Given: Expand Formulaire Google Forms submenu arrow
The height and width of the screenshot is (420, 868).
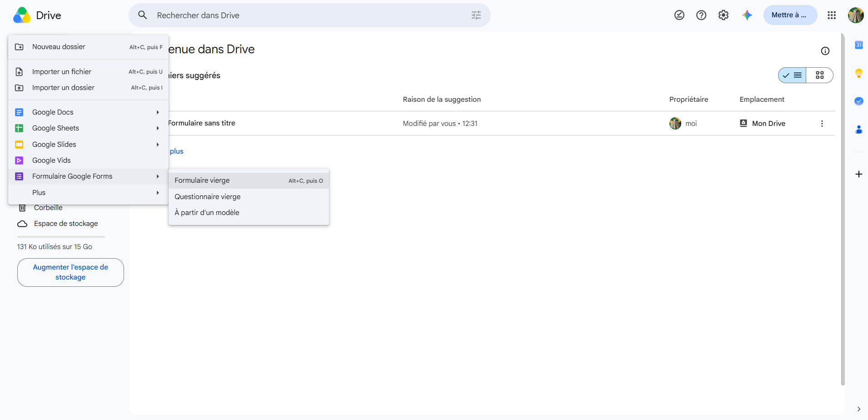Looking at the screenshot, I should [x=158, y=176].
